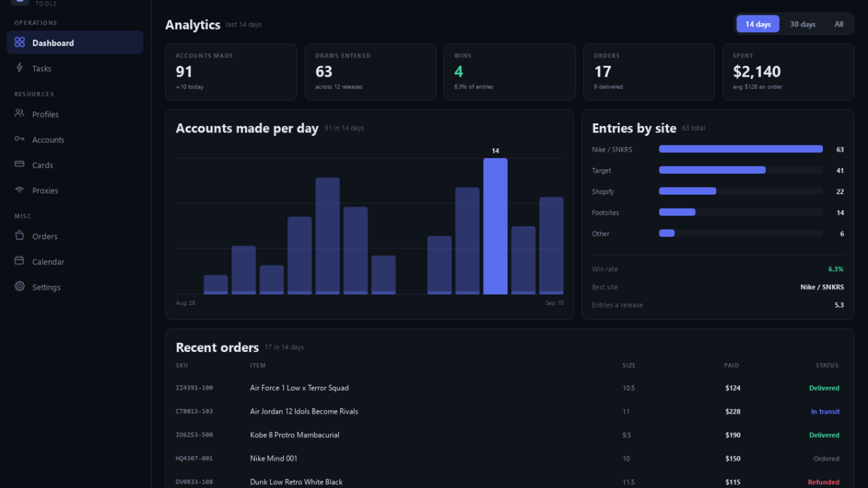Click Air Jordan 12 Idols Become Rivals

coord(304,411)
